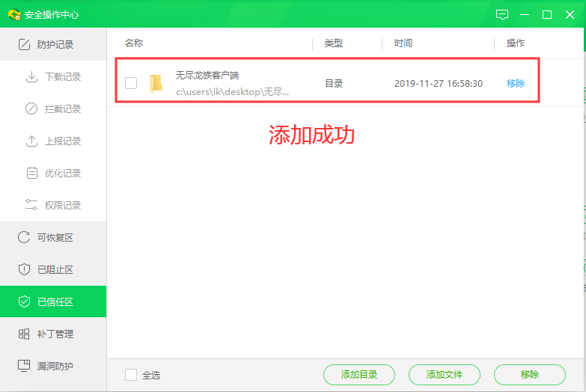Viewport: 586px width, 392px height.
Task: Open the 防护记录 section
Action: [x=53, y=44]
